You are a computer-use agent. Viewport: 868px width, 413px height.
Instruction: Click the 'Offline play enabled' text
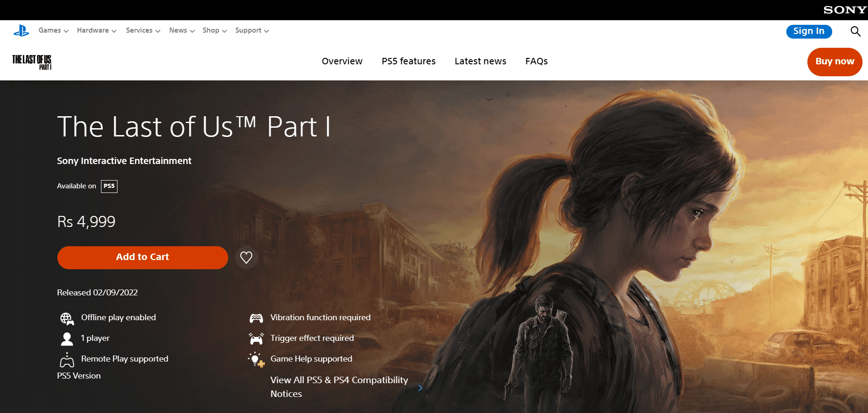pos(118,317)
